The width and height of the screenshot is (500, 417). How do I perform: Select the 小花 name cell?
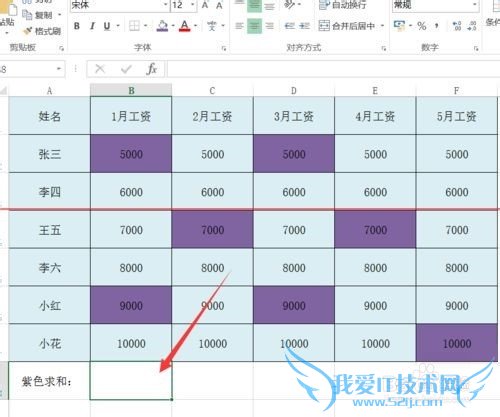[49, 343]
